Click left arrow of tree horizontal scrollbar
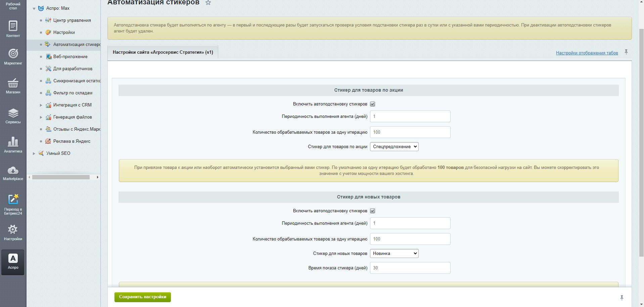644x307 pixels. pyautogui.click(x=30, y=177)
